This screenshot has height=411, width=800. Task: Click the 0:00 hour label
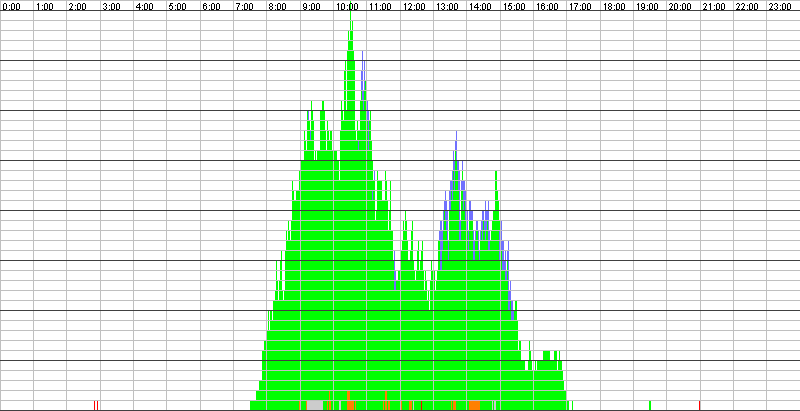tap(11, 7)
